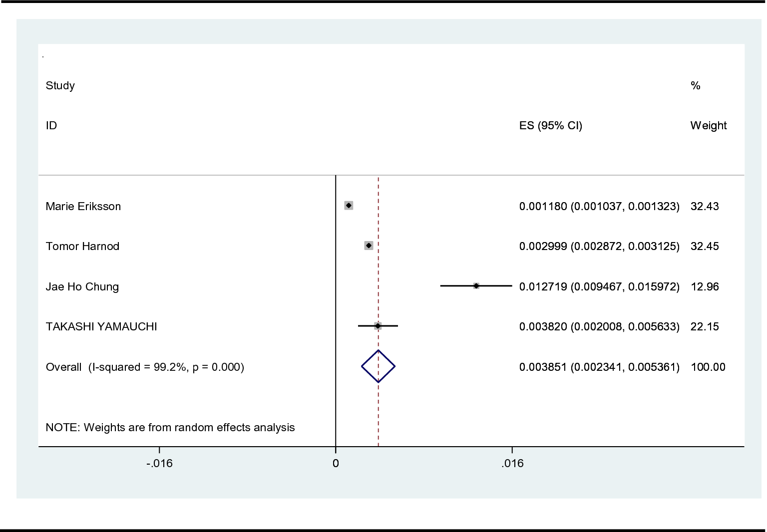Image resolution: width=767 pixels, height=532 pixels.
Task: Click the Marie Eriksson point estimate marker
Action: (x=349, y=206)
